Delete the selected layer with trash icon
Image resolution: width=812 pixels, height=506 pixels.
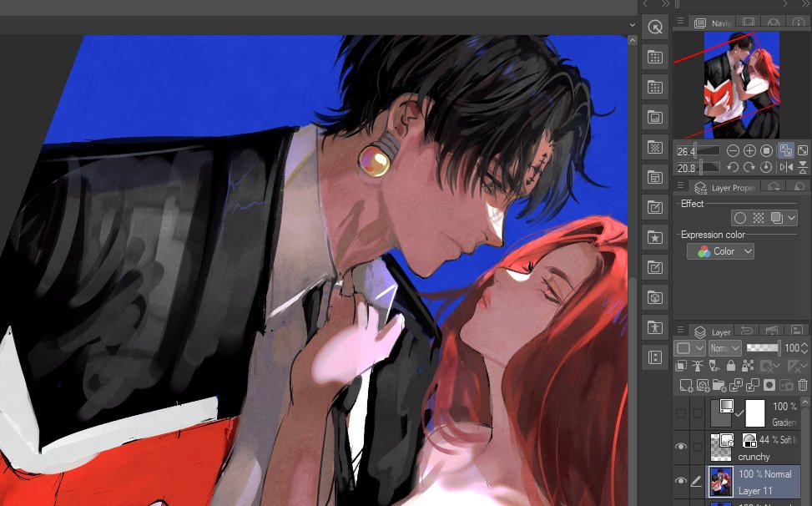click(x=803, y=385)
